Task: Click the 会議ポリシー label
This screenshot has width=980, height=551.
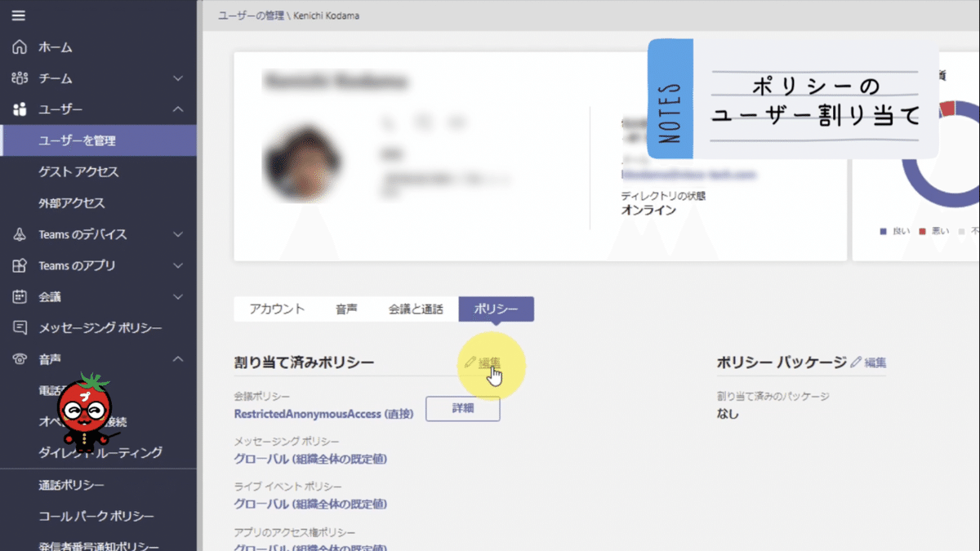Action: coord(262,397)
